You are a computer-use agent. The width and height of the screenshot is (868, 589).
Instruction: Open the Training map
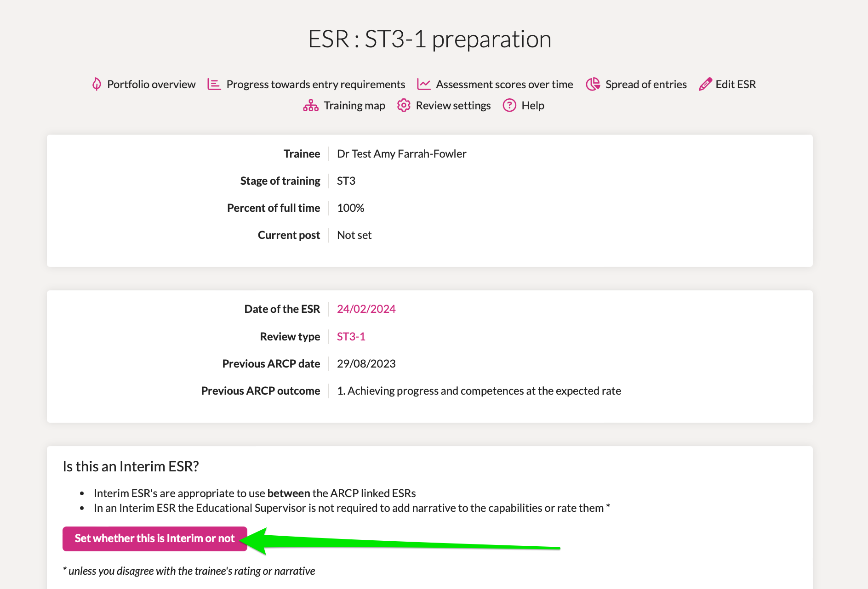tap(354, 105)
